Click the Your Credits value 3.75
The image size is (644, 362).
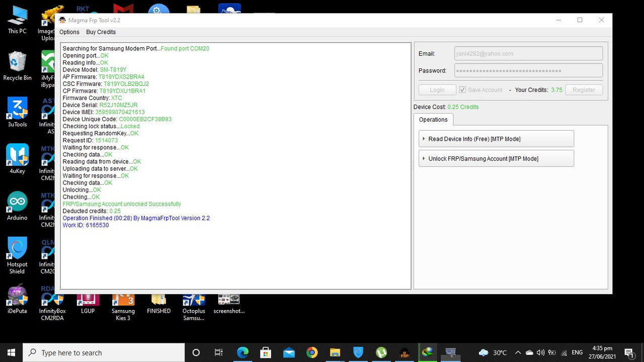click(x=556, y=90)
